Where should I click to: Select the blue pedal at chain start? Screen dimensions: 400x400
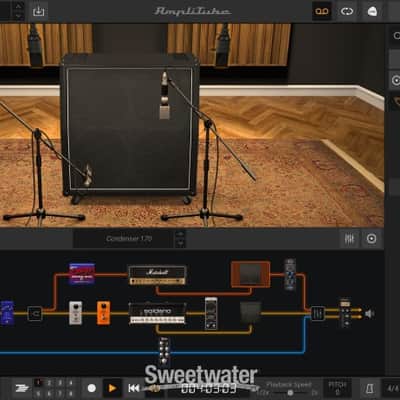pyautogui.click(x=7, y=313)
